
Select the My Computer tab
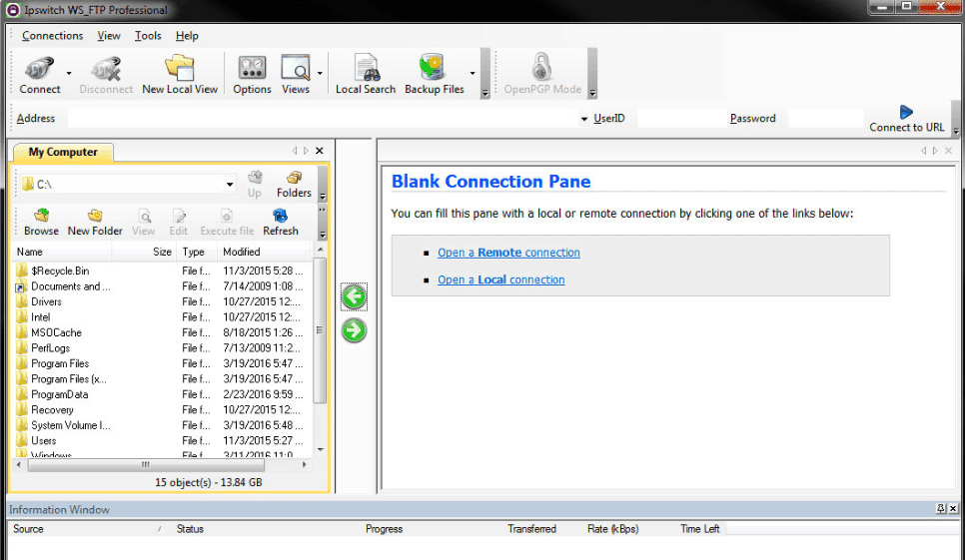pos(63,152)
